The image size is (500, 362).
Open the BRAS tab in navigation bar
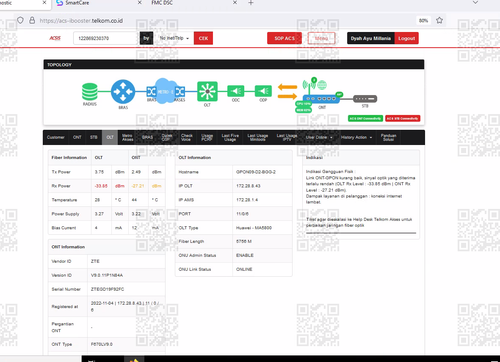point(147,137)
